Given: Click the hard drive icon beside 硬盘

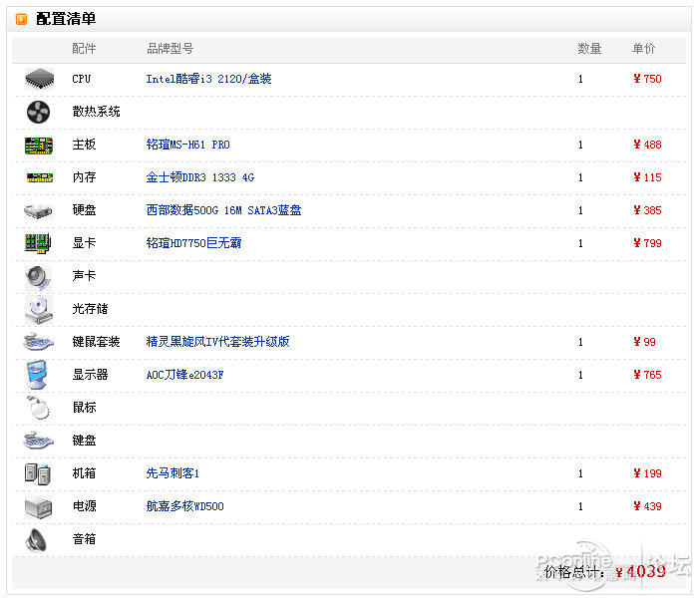Looking at the screenshot, I should 39,210.
